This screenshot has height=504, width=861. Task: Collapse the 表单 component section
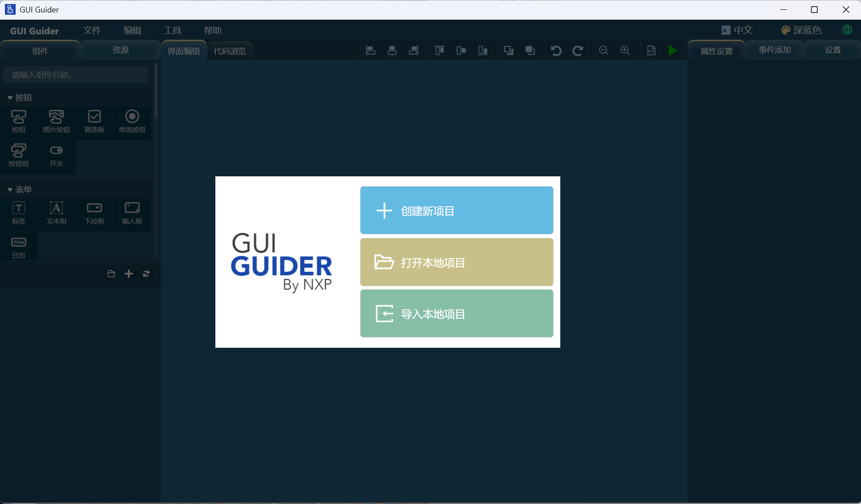(x=10, y=189)
